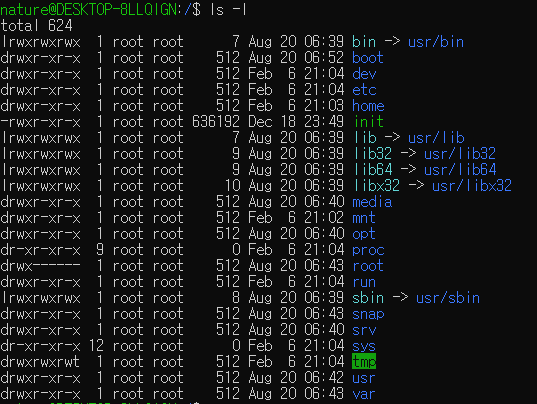Select the 'media' directory name

tap(372, 202)
